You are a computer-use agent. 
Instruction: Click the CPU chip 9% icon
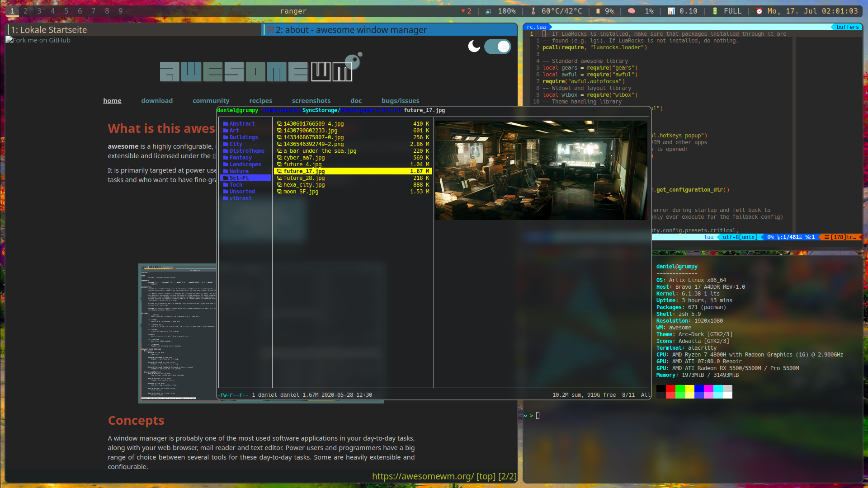click(x=598, y=11)
